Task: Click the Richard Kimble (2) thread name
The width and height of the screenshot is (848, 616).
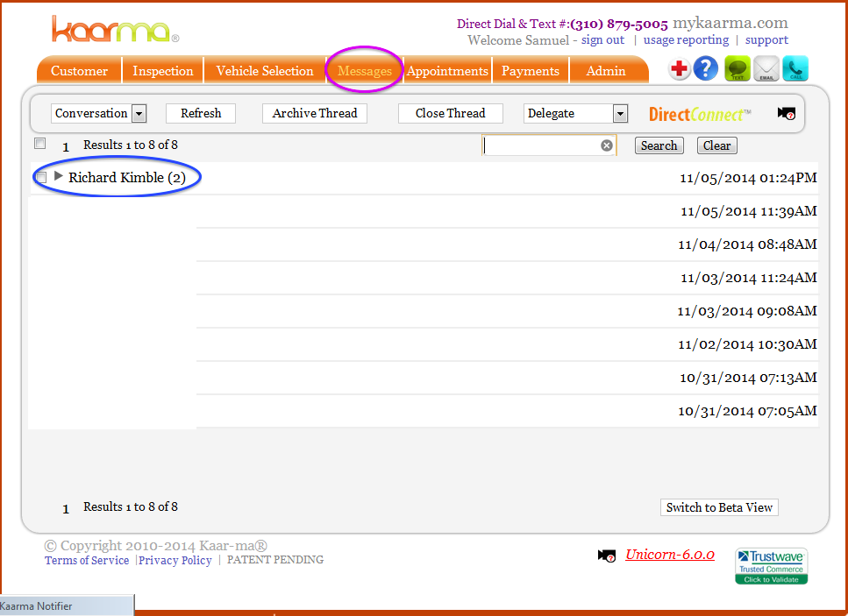Action: coord(127,177)
